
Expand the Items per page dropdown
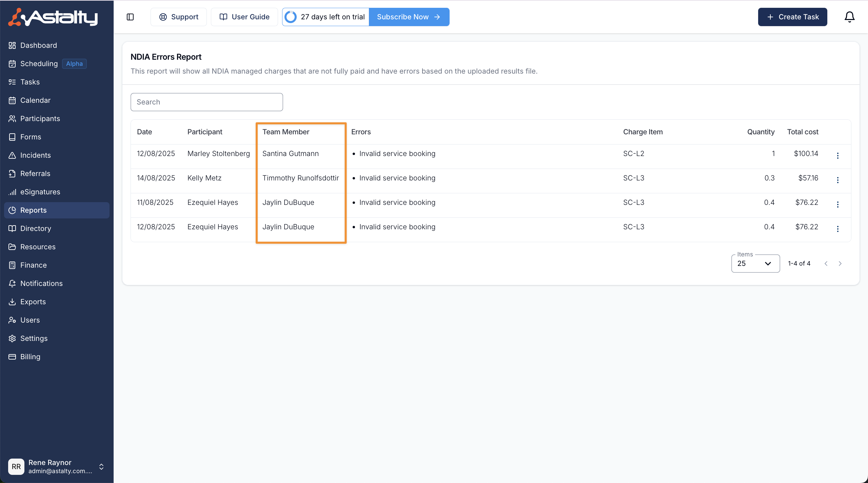[x=755, y=264]
